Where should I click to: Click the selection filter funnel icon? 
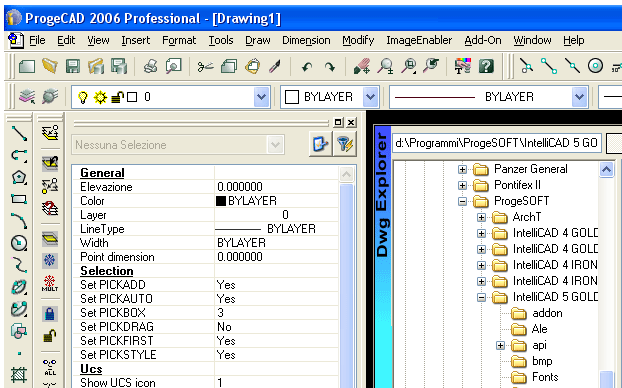(x=345, y=144)
